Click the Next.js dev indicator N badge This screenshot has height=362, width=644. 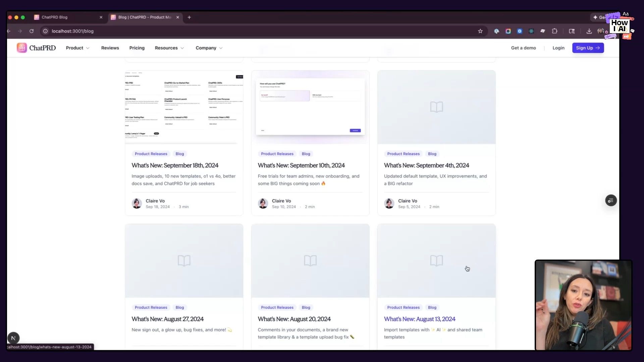tap(13, 338)
